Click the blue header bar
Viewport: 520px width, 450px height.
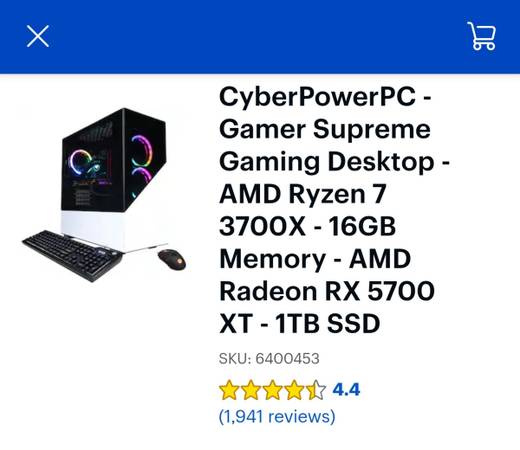260,37
